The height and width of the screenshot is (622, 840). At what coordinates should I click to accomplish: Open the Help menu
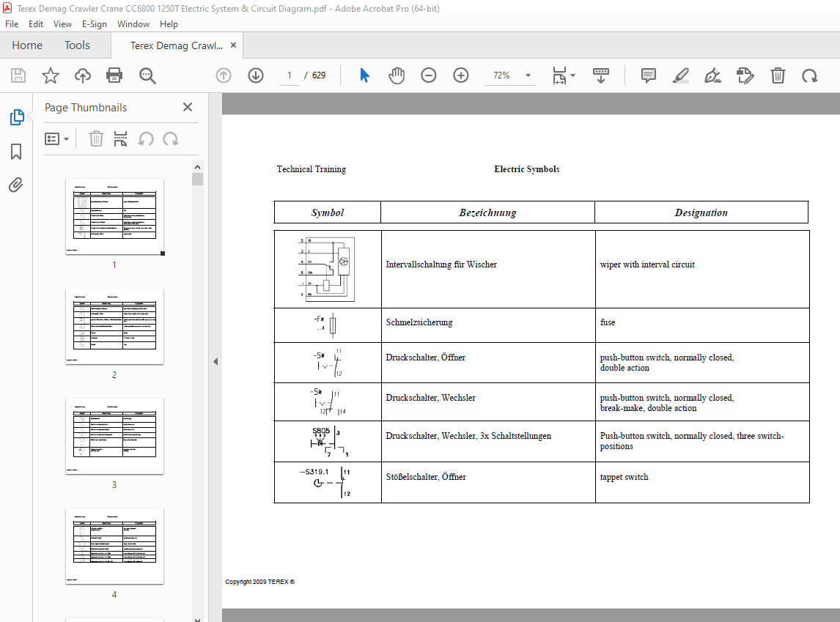169,24
